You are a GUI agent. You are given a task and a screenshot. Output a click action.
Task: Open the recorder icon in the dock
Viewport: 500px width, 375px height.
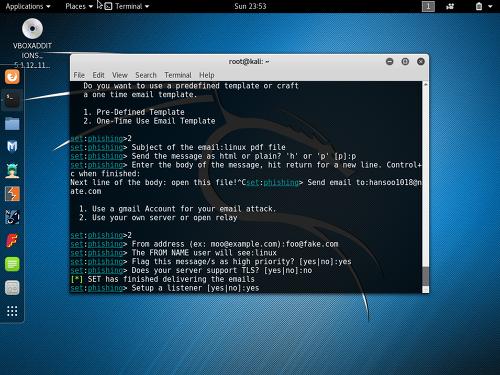(x=12, y=288)
